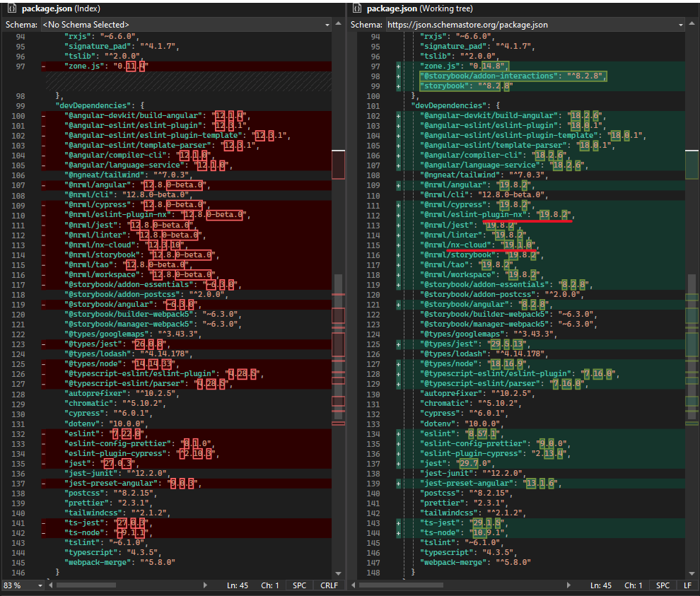
Task: Click plus marker beside @storybook/addon-interactions line
Action: click(x=398, y=76)
